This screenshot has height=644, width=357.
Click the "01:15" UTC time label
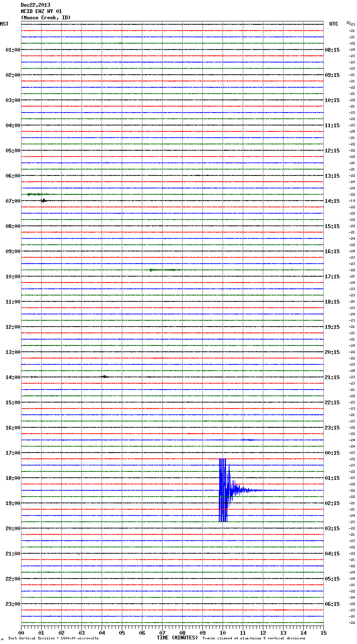coord(332,478)
